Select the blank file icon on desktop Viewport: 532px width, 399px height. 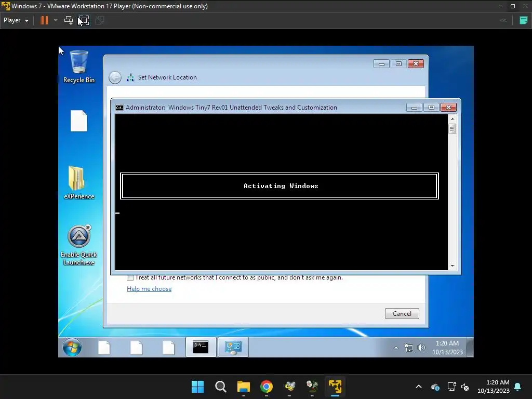(79, 121)
